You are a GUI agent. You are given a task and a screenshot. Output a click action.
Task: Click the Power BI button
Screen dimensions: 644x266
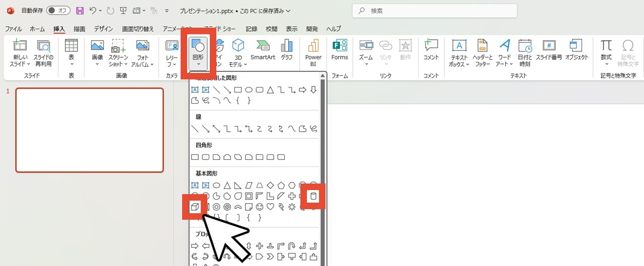coord(313,53)
